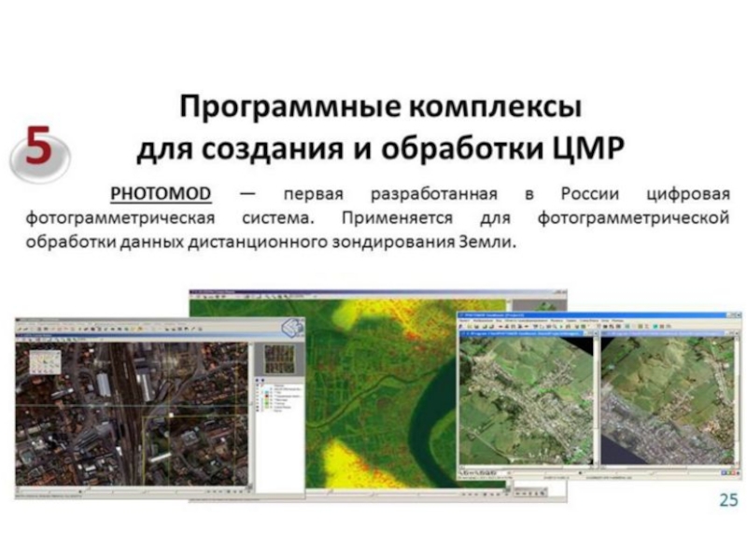Click the red number 5 badge
The width and height of the screenshot is (747, 560).
coord(39,152)
